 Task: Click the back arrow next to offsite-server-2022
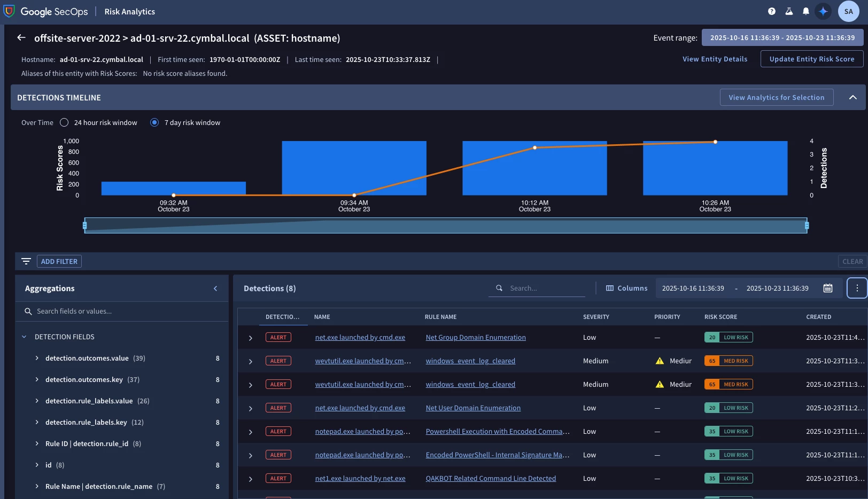coord(21,37)
